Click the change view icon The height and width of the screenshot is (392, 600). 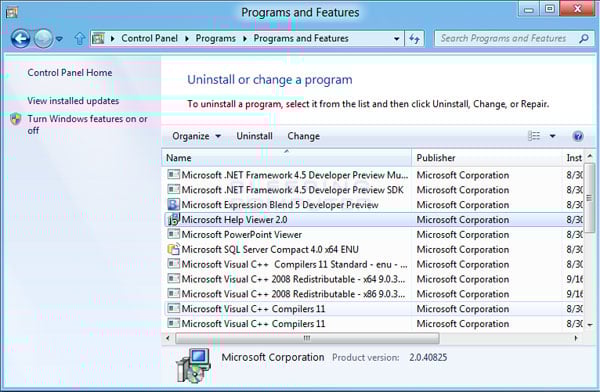(534, 136)
